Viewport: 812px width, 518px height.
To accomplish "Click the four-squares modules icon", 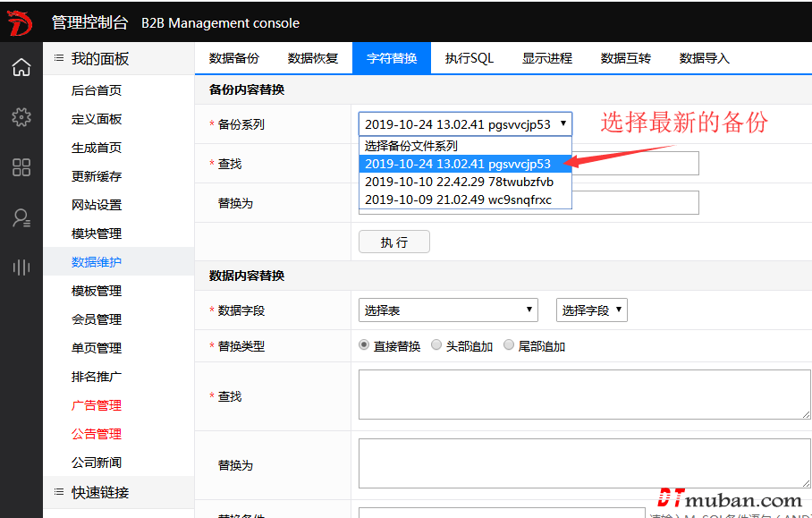I will (x=21, y=167).
